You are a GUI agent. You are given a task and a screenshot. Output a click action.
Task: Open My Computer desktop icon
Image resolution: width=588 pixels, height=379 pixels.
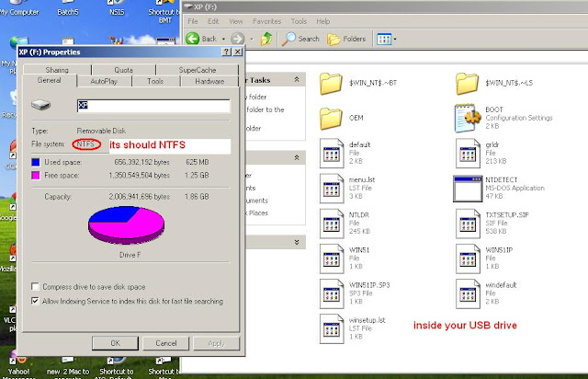(x=19, y=7)
